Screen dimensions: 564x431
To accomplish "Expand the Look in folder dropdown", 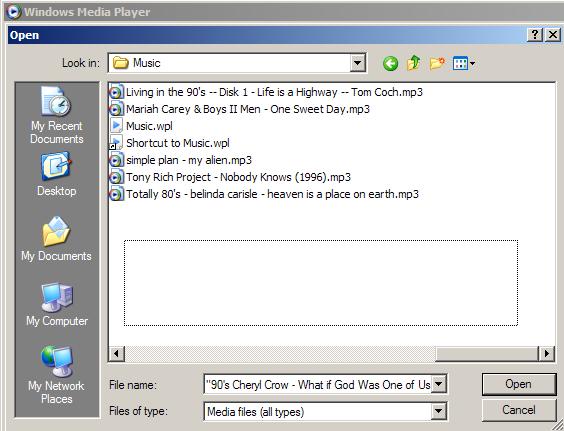I will [x=357, y=63].
